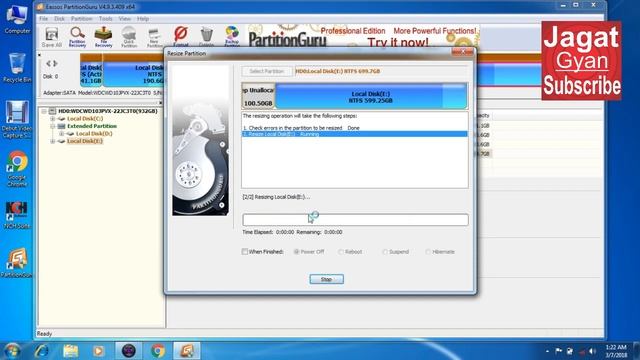The image size is (640, 360).
Task: Open the Disk menu
Action: (59, 19)
